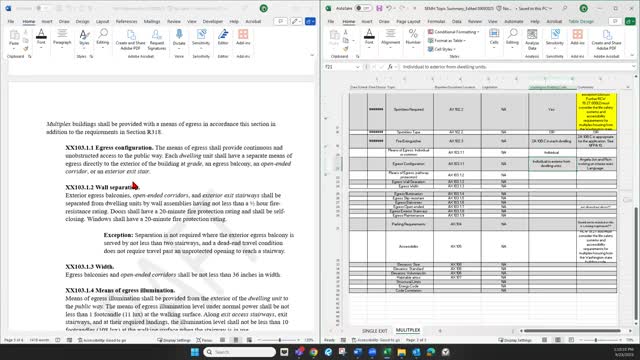Start Dictate microphone in Word
Viewport: 640px width, 360px height.
(179, 38)
